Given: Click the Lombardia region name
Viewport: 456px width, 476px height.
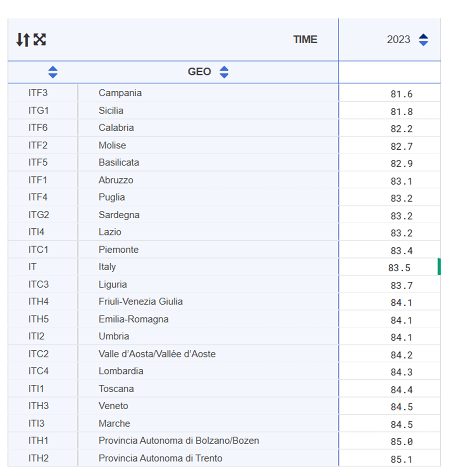Looking at the screenshot, I should pyautogui.click(x=121, y=371).
